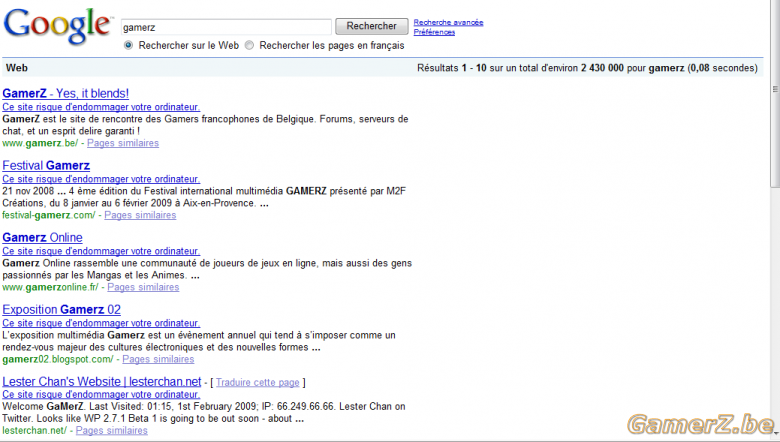Click the Google logo

click(x=57, y=27)
